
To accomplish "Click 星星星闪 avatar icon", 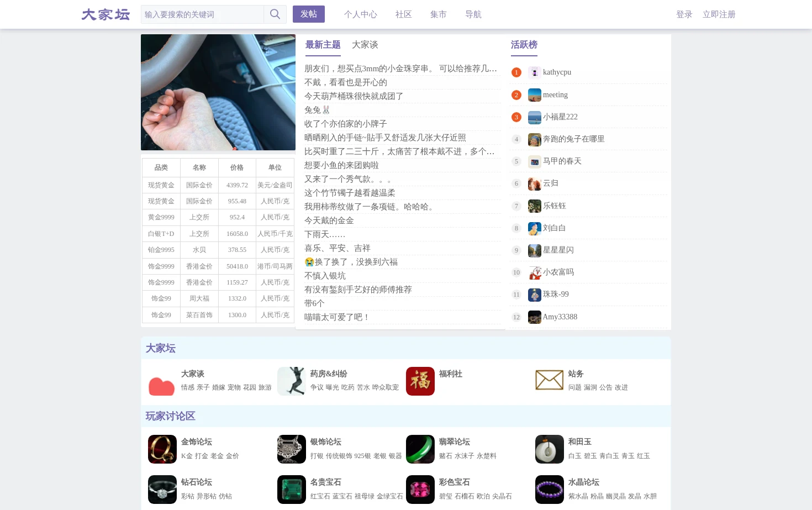I will 534,250.
